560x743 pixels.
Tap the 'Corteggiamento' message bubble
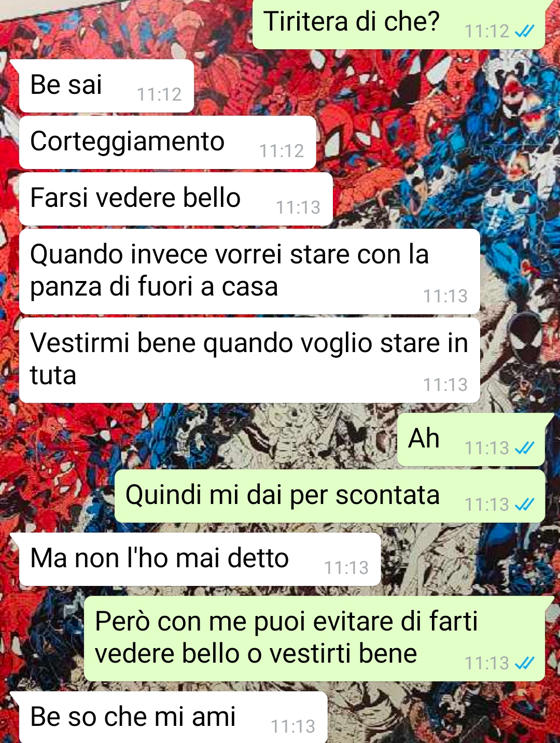[167, 142]
